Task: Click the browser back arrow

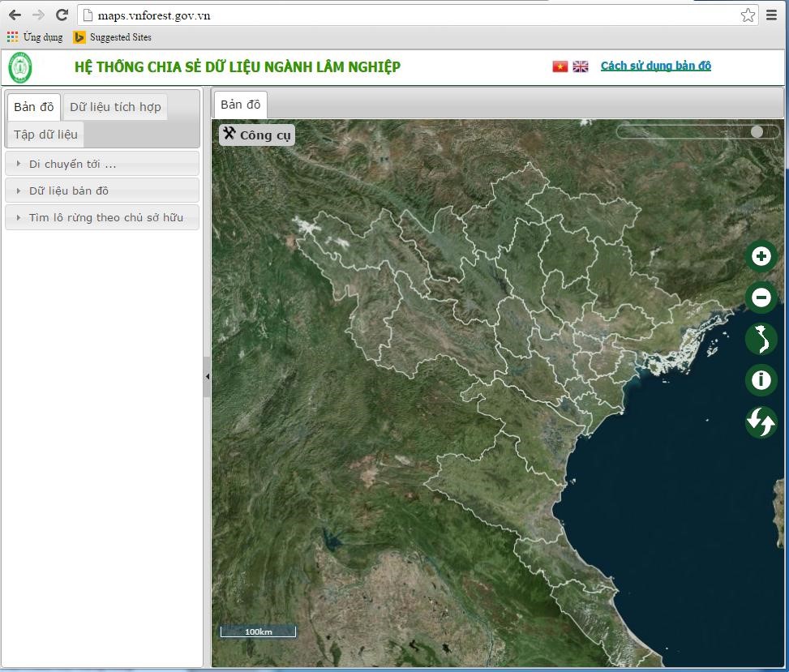Action: [x=15, y=15]
